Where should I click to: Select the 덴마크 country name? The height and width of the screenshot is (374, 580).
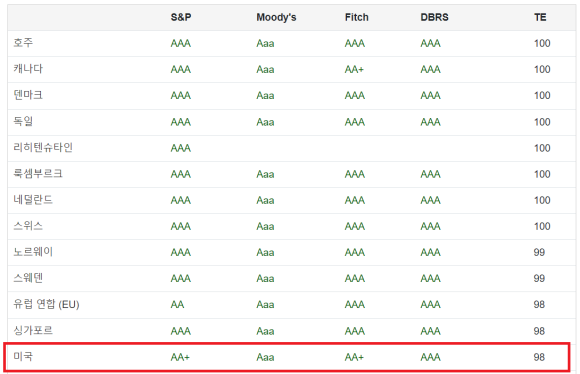click(x=28, y=95)
